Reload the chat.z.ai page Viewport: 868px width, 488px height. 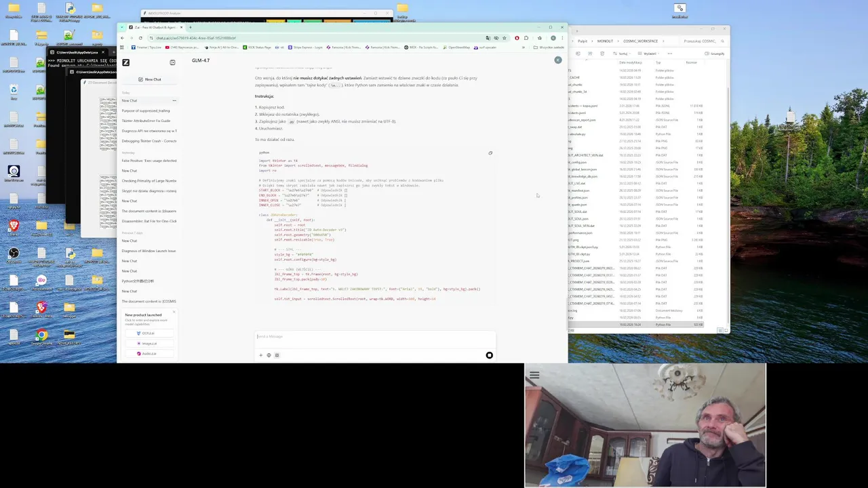click(140, 38)
